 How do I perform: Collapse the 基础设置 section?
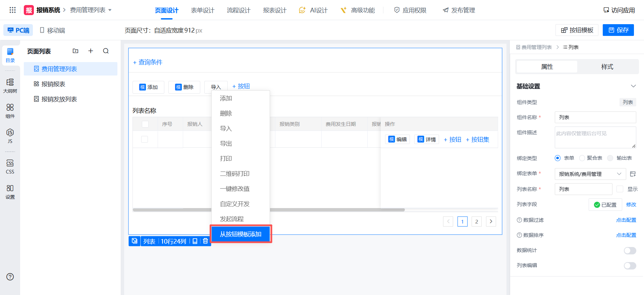point(633,86)
